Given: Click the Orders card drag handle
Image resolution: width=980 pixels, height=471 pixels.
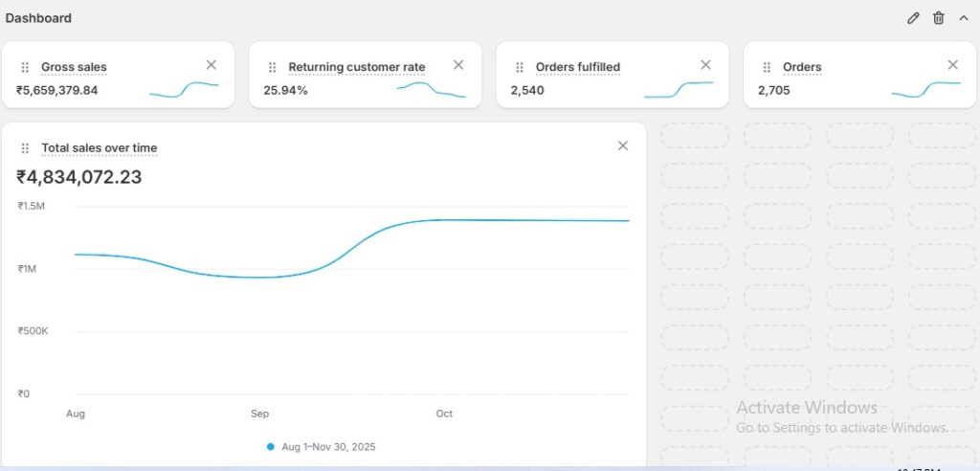Looking at the screenshot, I should 767,68.
